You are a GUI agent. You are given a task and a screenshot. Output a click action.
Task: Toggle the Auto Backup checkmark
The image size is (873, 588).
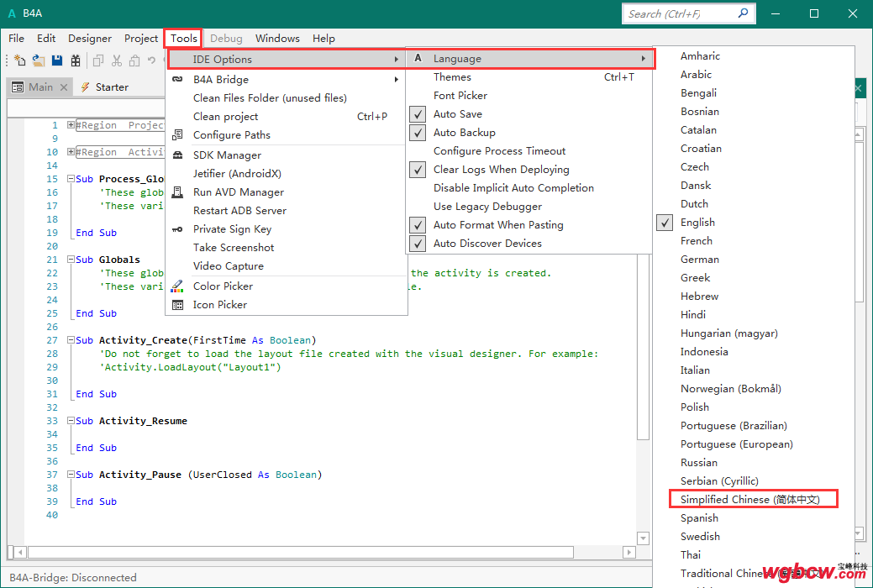[x=418, y=133]
